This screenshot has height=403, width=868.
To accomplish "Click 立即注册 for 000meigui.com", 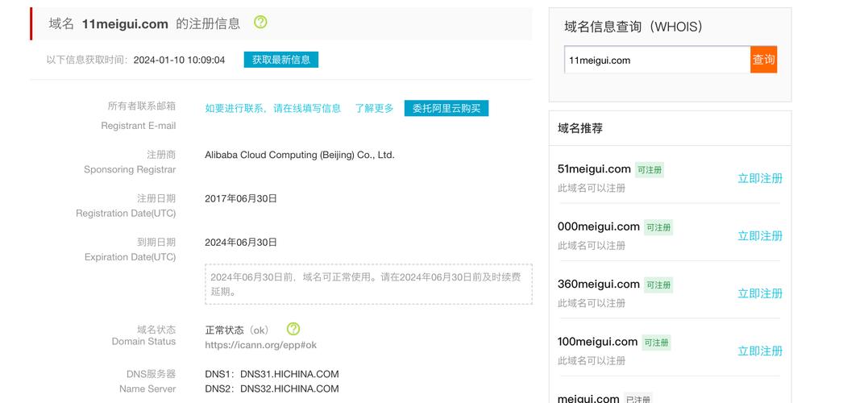I will (759, 236).
